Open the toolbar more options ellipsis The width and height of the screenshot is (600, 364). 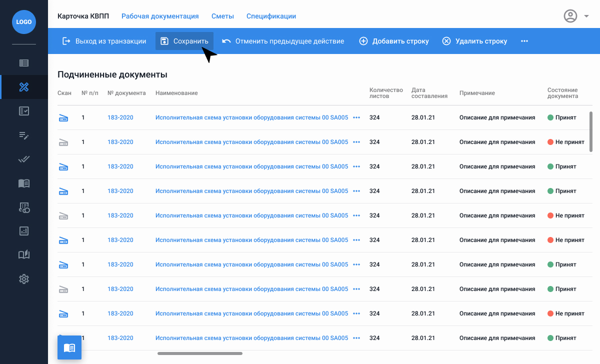pyautogui.click(x=524, y=41)
